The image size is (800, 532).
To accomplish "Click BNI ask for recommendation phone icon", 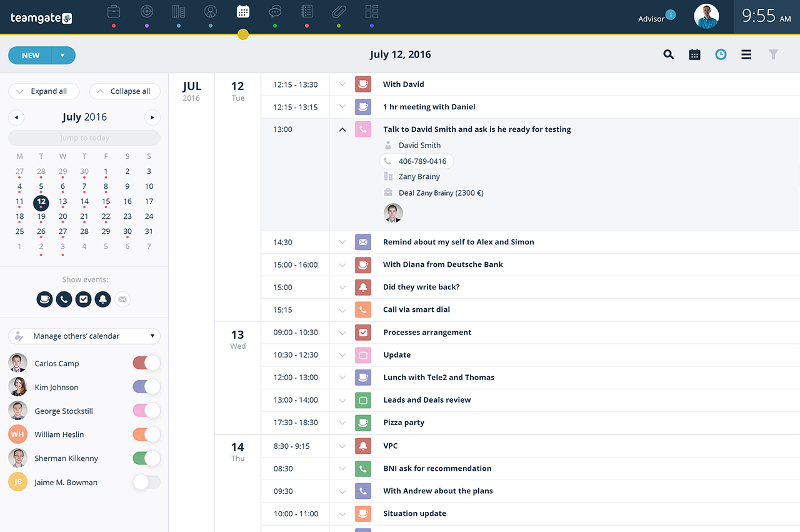I will [363, 468].
